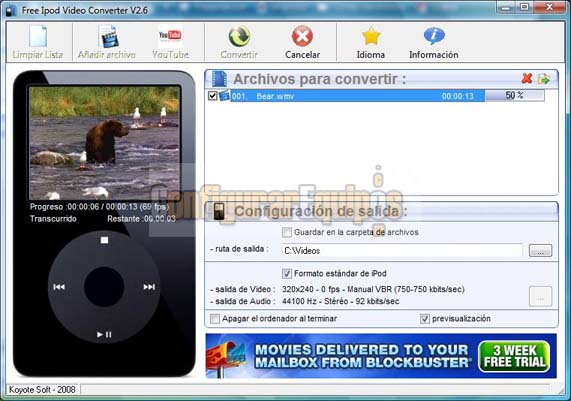Click the 320x240 video output text

pyautogui.click(x=373, y=290)
